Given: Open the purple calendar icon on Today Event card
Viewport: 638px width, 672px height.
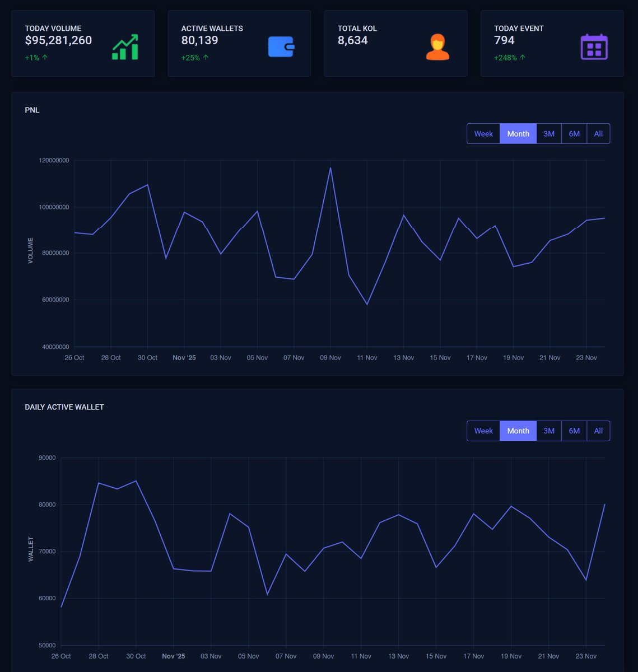Looking at the screenshot, I should (x=594, y=46).
